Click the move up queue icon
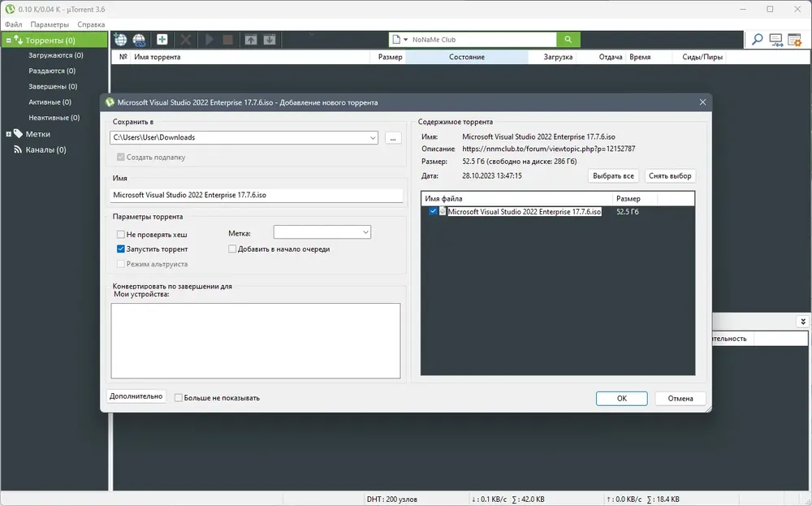This screenshot has width=812, height=506. (x=251, y=40)
